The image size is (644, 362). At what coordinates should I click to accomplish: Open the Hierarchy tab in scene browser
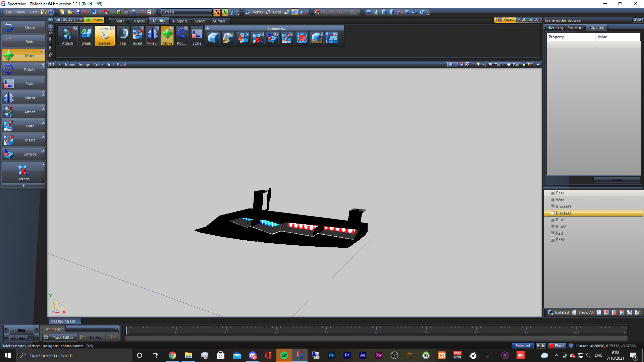point(555,28)
